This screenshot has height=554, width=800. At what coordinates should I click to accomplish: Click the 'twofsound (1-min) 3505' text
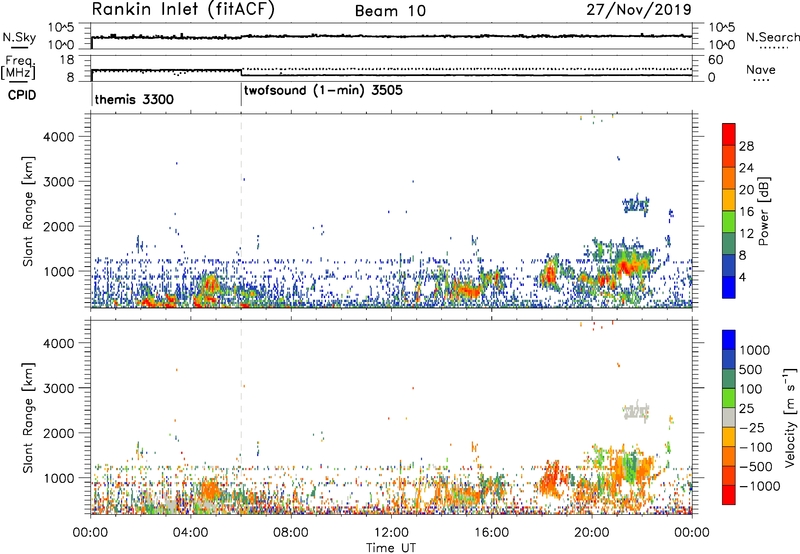(x=323, y=91)
